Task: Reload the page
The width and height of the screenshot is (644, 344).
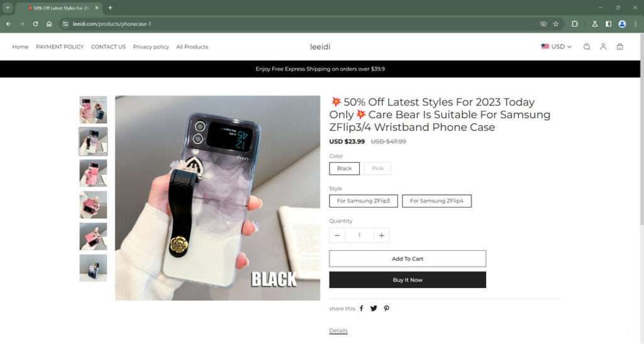Action: click(35, 24)
